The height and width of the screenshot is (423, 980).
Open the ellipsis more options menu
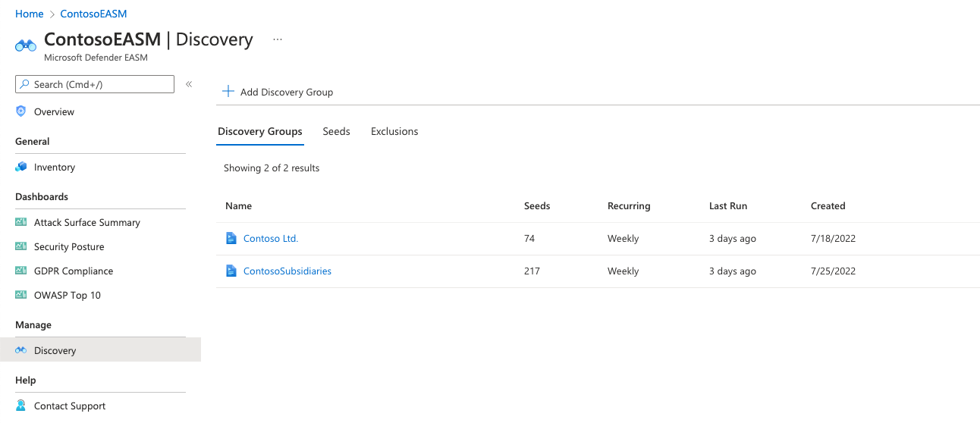278,39
